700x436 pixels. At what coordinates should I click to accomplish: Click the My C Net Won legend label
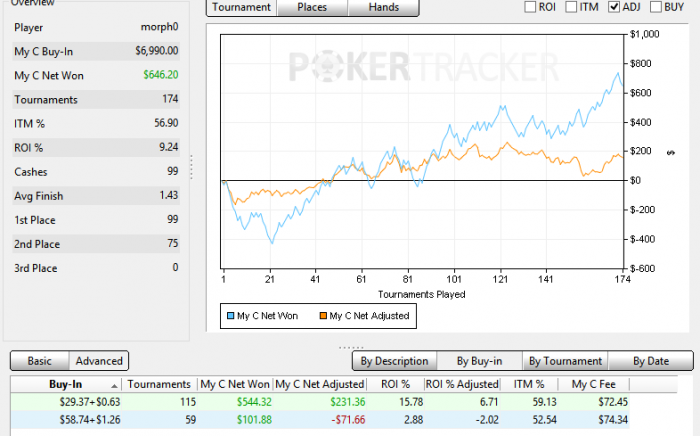[x=267, y=316]
